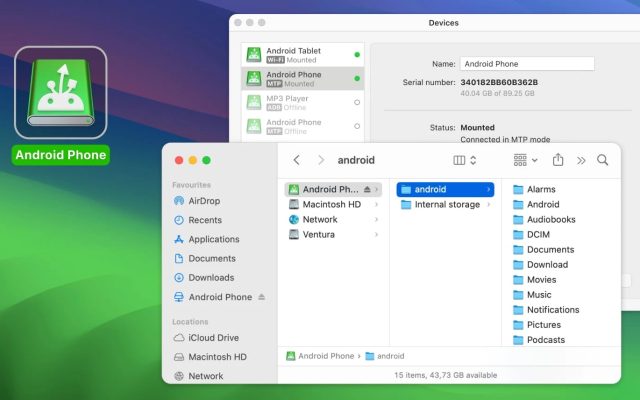Click green status dot for Android Tablet
Viewport: 640px width, 400px height.
357,55
